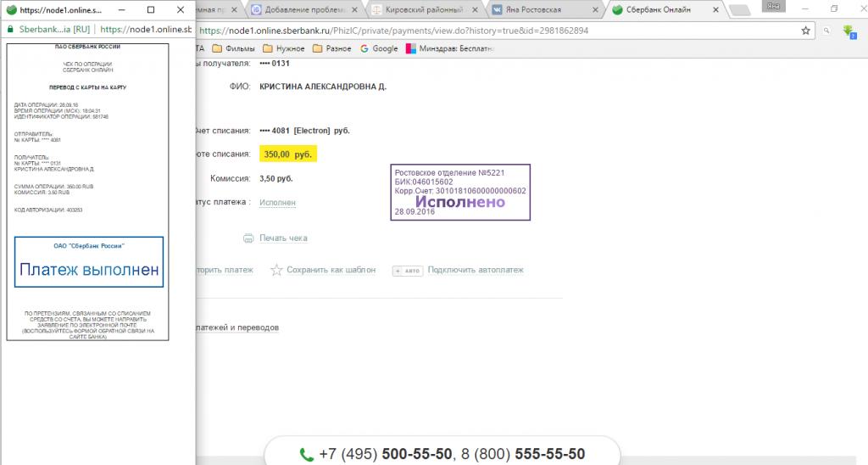This screenshot has width=868, height=465.
Task: Close the Яна Ростовская tab
Action: (595, 9)
